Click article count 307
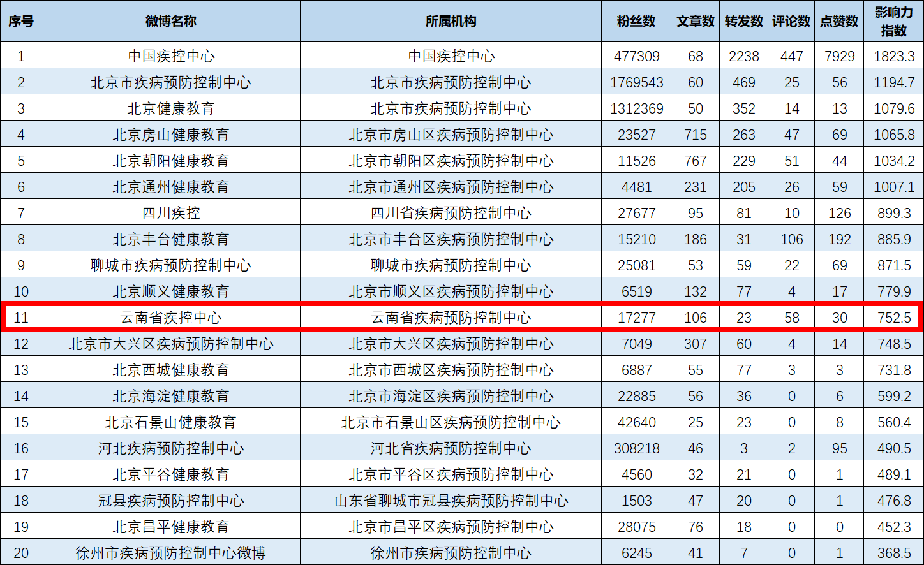 pyautogui.click(x=696, y=344)
